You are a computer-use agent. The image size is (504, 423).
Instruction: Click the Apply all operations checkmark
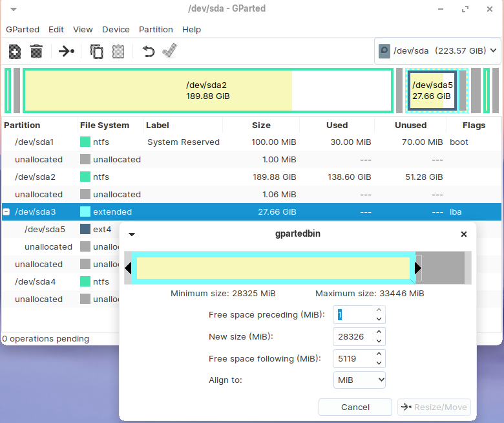point(170,50)
